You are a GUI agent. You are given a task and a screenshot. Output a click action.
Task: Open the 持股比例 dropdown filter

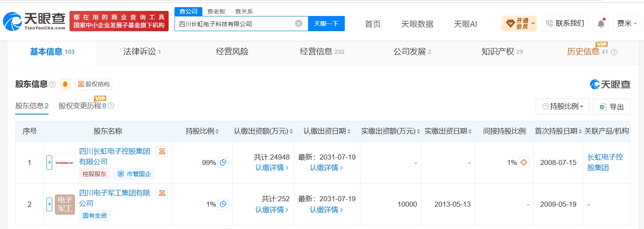click(562, 107)
